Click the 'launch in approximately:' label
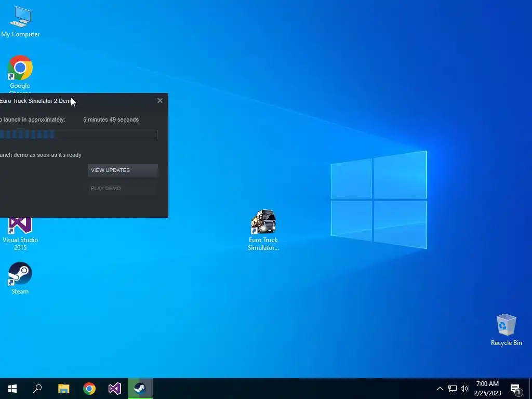Viewport: 532px width, 399px height. coord(33,120)
